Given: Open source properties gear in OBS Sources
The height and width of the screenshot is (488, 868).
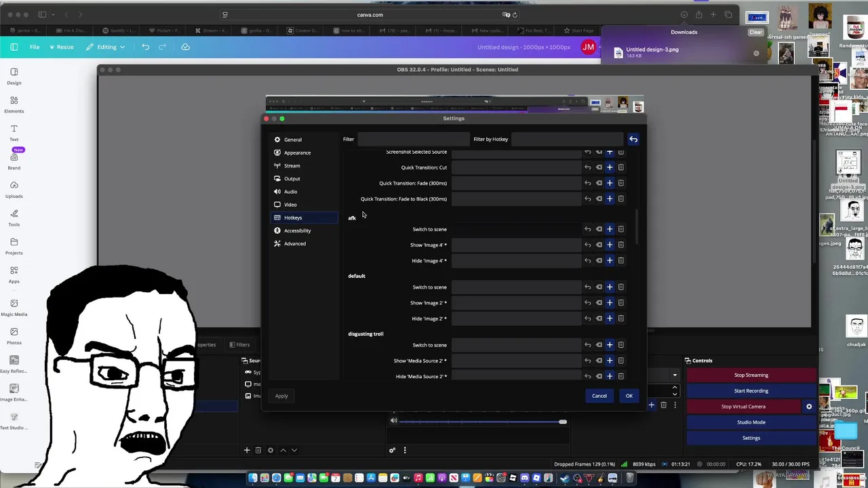Looking at the screenshot, I should pos(271,450).
